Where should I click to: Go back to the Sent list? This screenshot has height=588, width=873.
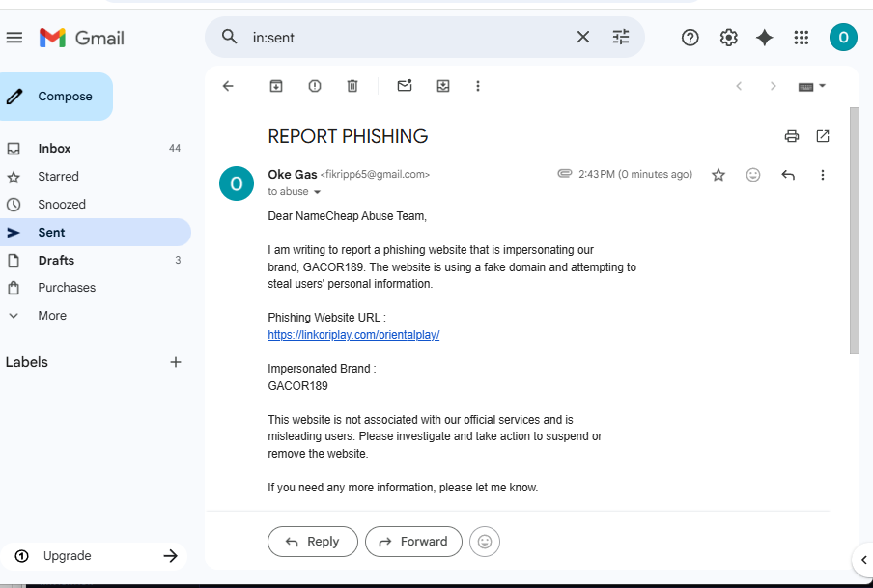click(x=228, y=86)
